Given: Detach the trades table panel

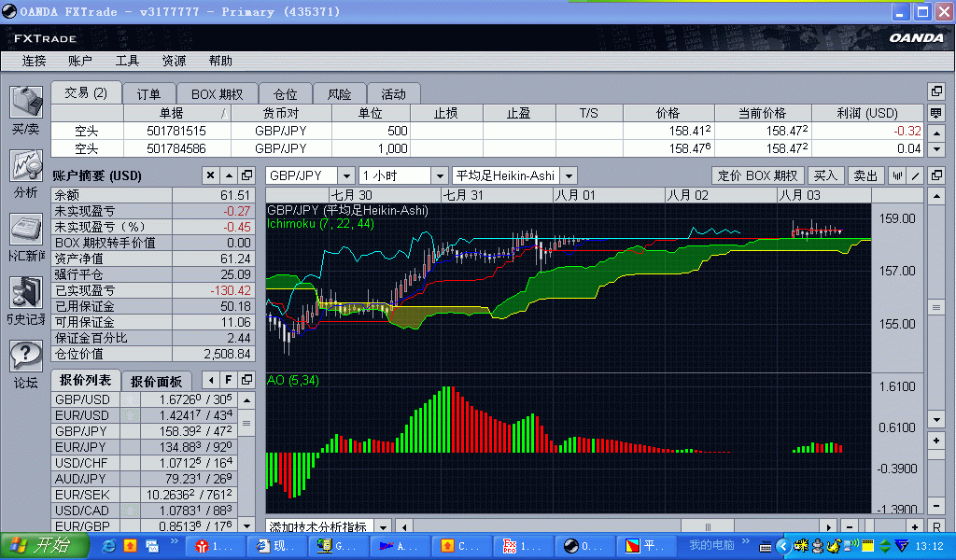Looking at the screenshot, I should pos(936,91).
